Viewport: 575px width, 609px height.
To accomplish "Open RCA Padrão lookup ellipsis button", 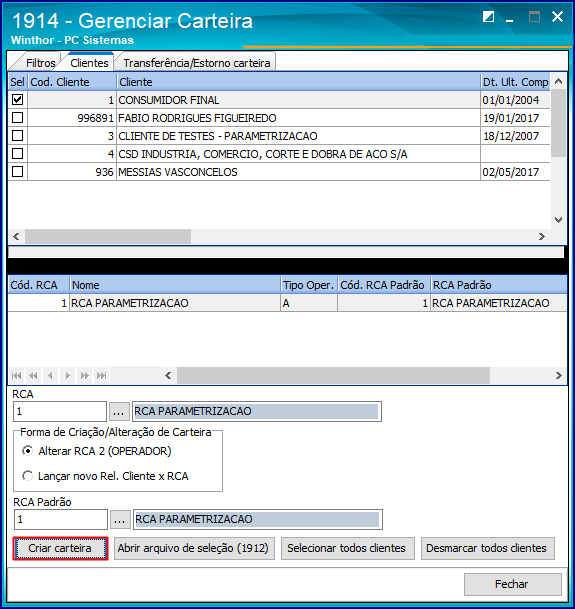I will pos(120,519).
